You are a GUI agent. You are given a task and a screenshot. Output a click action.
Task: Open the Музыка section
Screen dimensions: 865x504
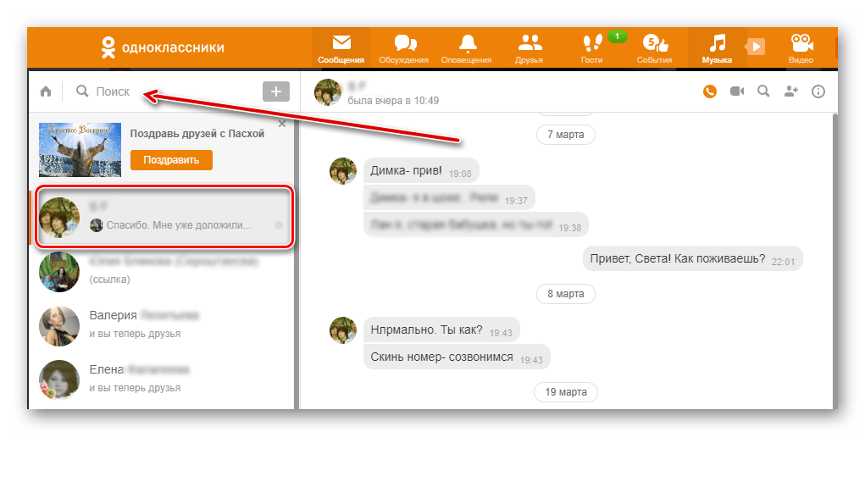[717, 48]
